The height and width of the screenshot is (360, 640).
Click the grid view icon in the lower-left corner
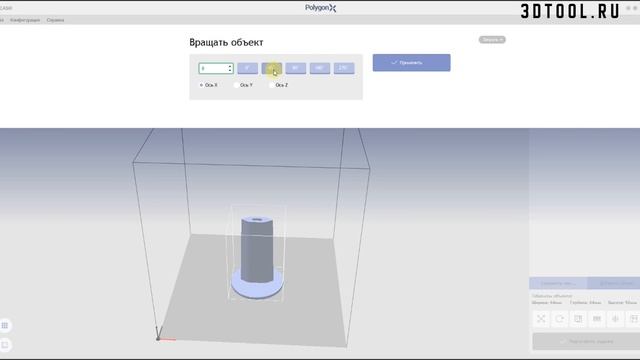5,325
